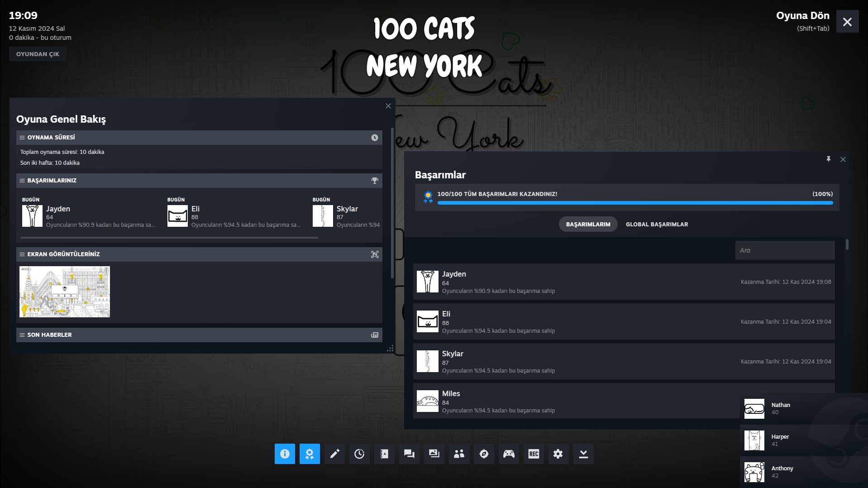This screenshot has height=488, width=868.
Task: Click the Skylar icon in Oyuna Genel Bakış
Action: (323, 216)
